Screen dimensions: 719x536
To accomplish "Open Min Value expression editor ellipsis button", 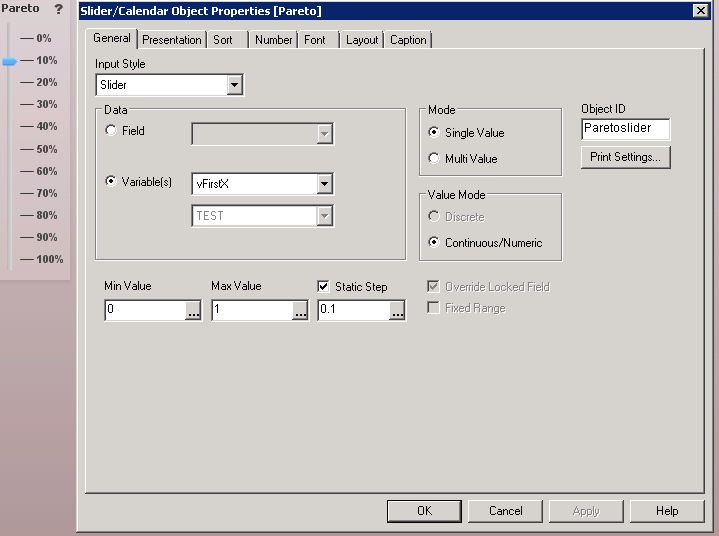I will pyautogui.click(x=193, y=310).
